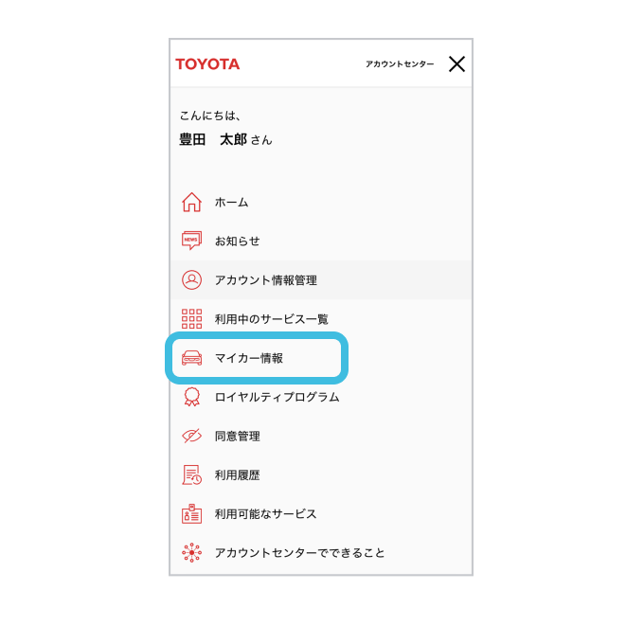The width and height of the screenshot is (644, 644).
Task: Click the car icon for マイカー情報
Action: point(191,358)
